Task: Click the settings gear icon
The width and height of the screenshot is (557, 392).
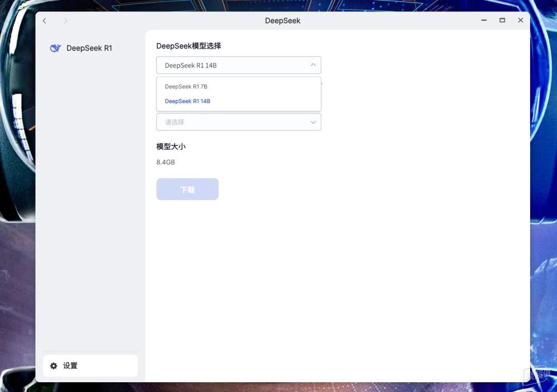Action: point(54,366)
